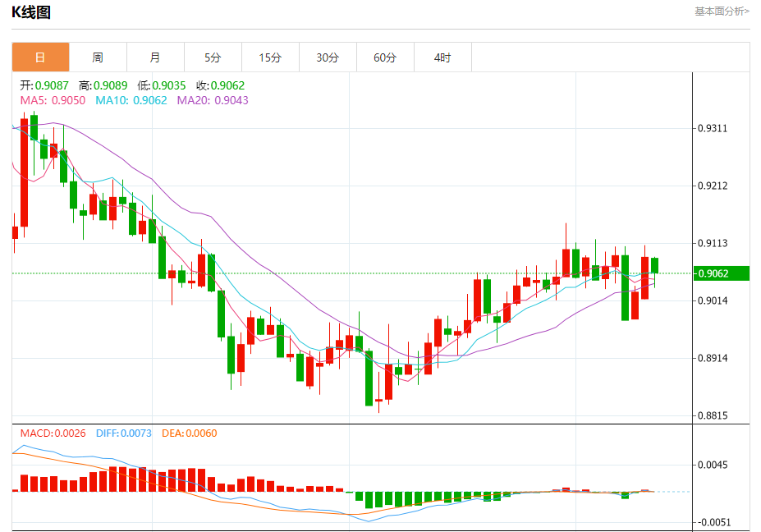
Task: Open the 15分 interval tab
Action: 270,57
